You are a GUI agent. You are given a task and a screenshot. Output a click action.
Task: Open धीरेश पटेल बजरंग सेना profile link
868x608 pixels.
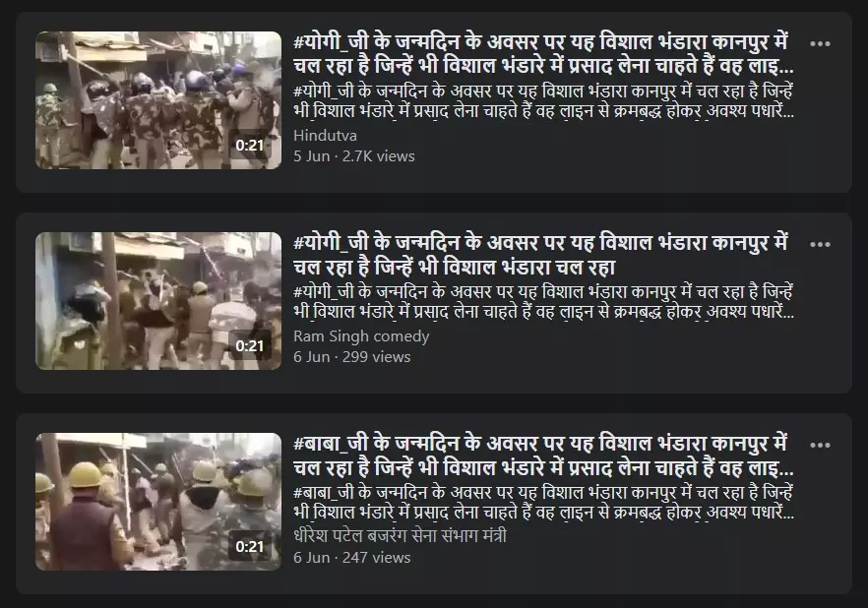click(400, 536)
